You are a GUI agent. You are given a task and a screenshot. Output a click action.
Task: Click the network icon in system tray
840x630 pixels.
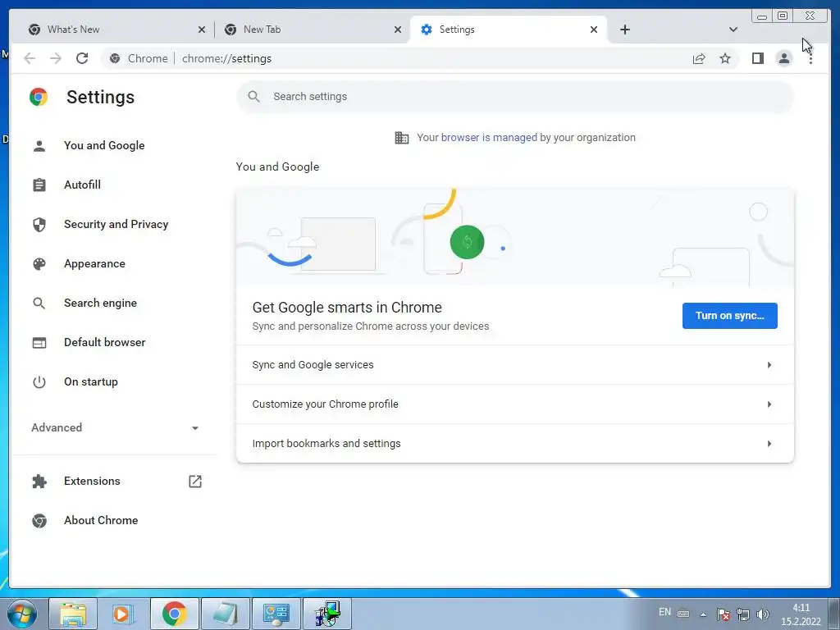point(743,614)
